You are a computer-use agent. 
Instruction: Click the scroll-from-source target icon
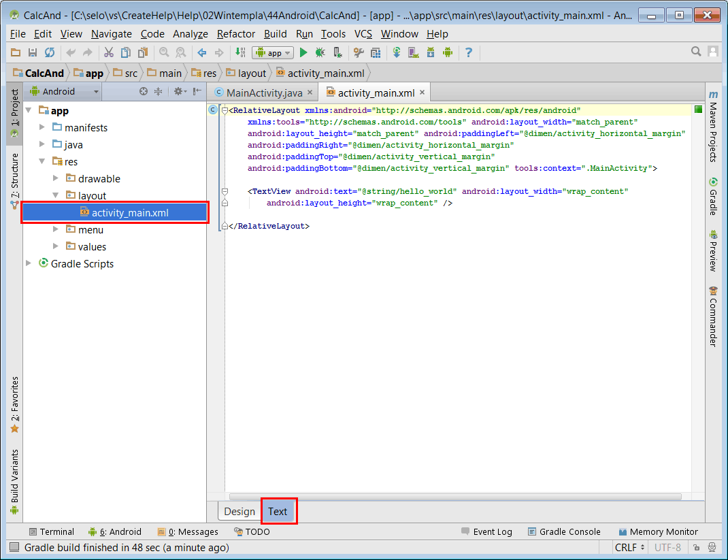click(144, 91)
